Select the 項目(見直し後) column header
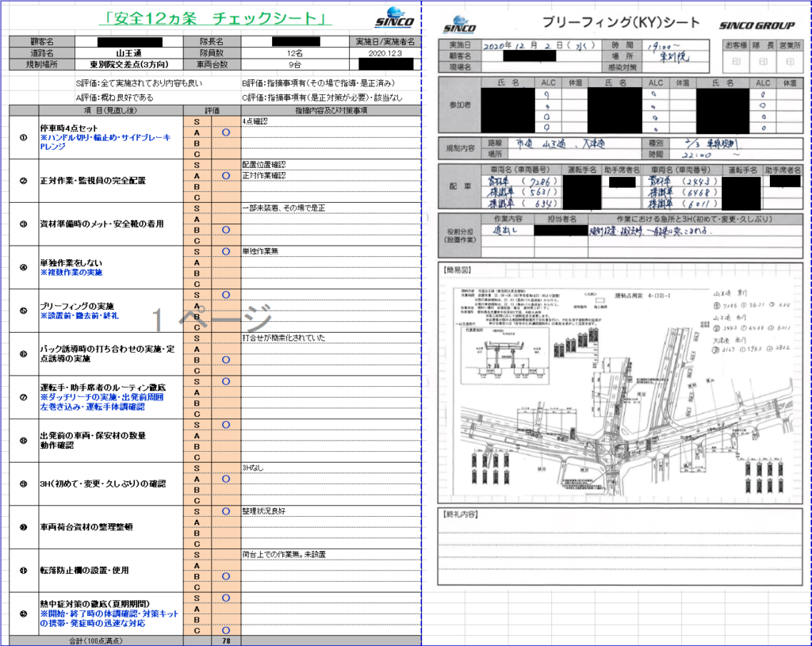The width and height of the screenshot is (812, 646). click(111, 110)
